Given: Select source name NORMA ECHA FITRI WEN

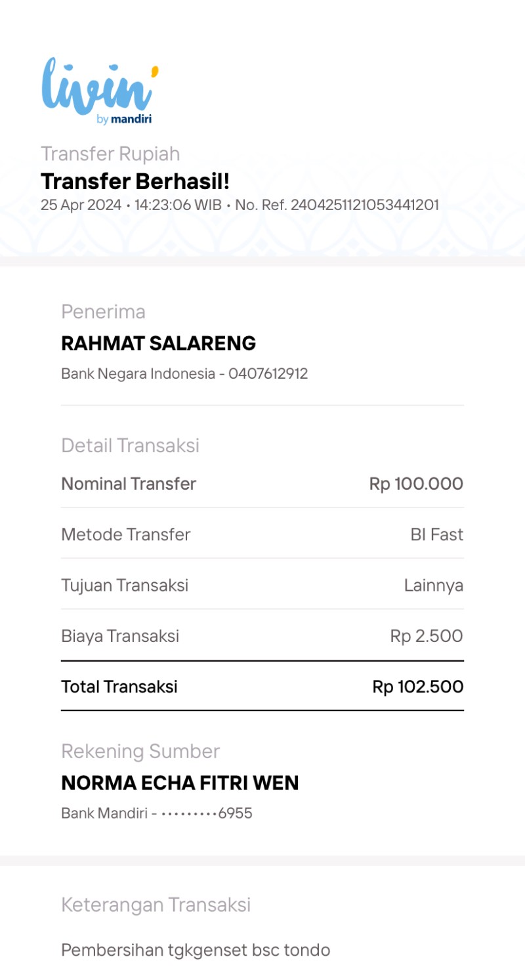Looking at the screenshot, I should tap(180, 782).
